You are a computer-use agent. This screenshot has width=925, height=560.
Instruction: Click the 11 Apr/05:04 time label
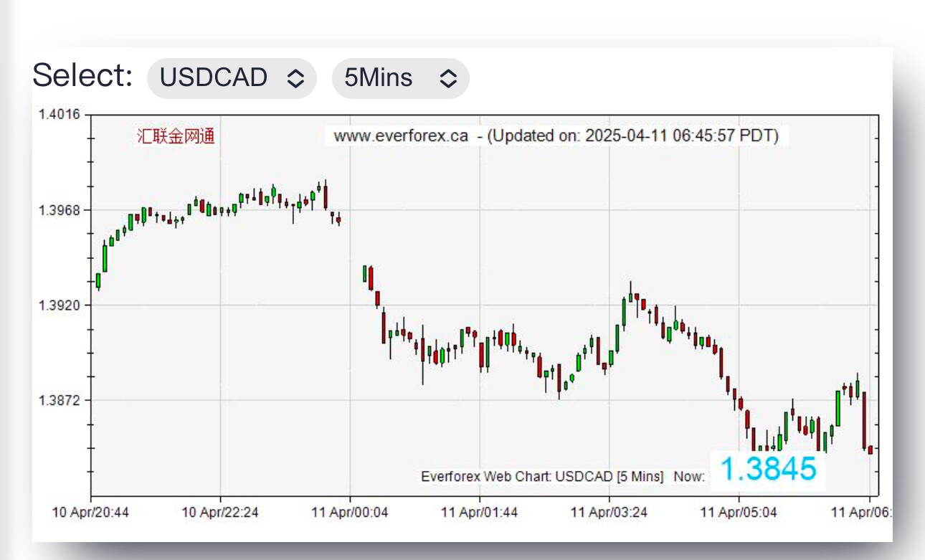(739, 513)
